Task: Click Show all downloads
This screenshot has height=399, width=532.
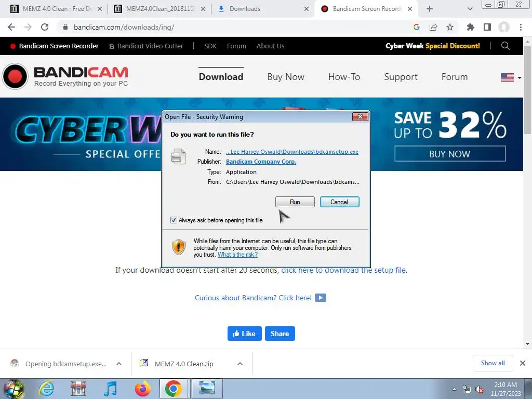Action: tap(493, 363)
